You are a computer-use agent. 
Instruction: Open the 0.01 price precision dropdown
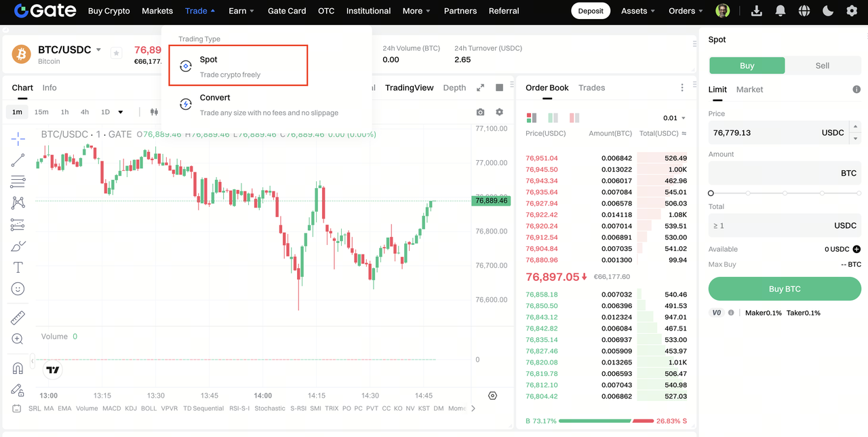tap(674, 118)
